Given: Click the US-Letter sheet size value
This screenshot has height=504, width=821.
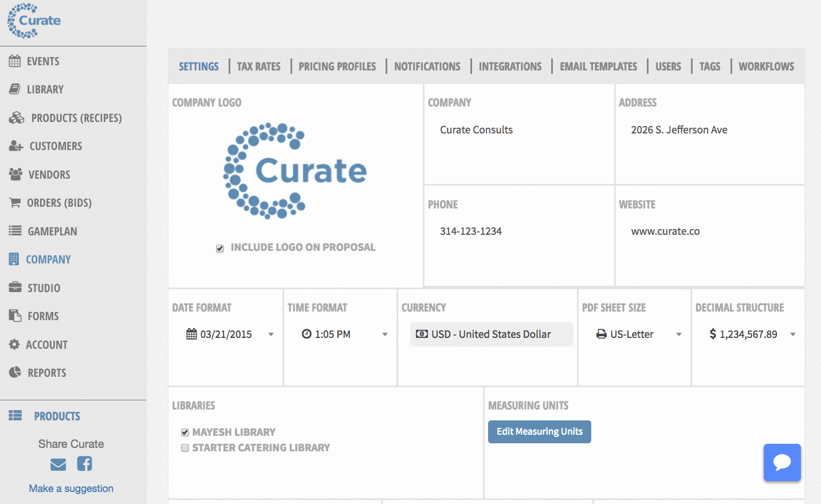Looking at the screenshot, I should (x=632, y=334).
